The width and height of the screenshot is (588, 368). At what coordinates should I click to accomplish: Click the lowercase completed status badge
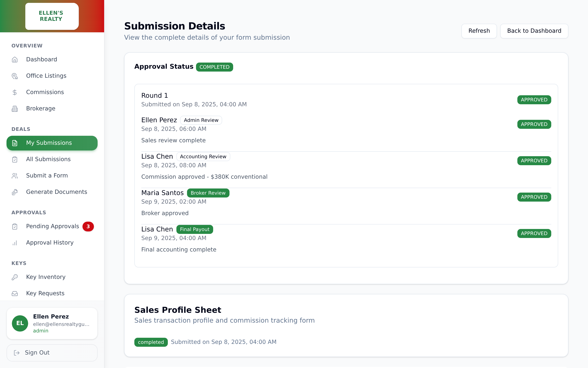pos(151,342)
